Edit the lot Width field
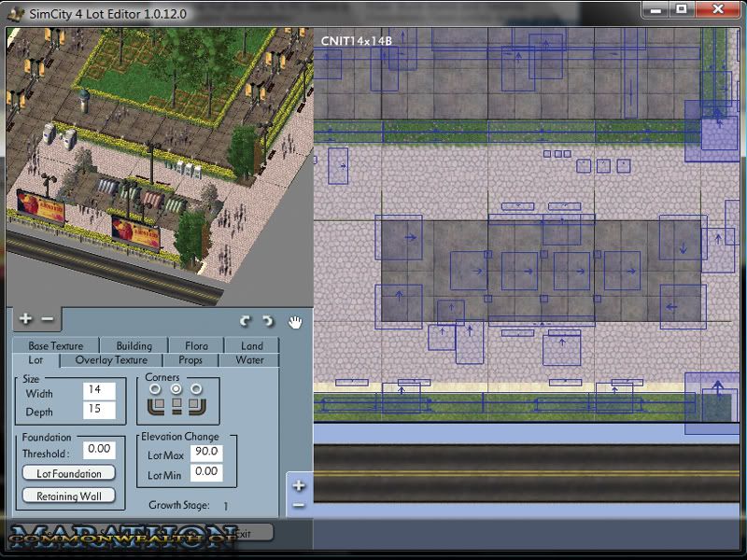The image size is (747, 560). (x=99, y=391)
